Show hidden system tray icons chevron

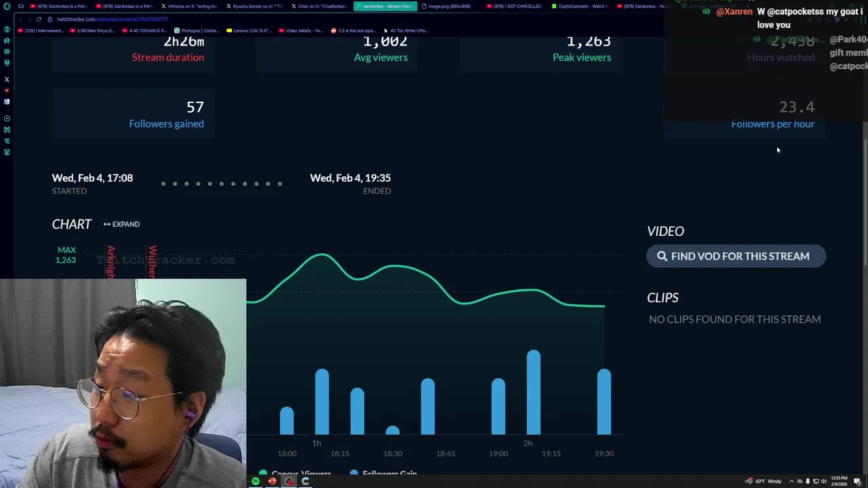791,482
